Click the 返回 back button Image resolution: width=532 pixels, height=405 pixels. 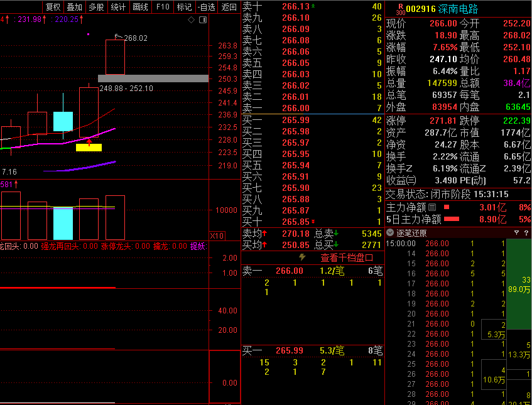click(x=229, y=7)
